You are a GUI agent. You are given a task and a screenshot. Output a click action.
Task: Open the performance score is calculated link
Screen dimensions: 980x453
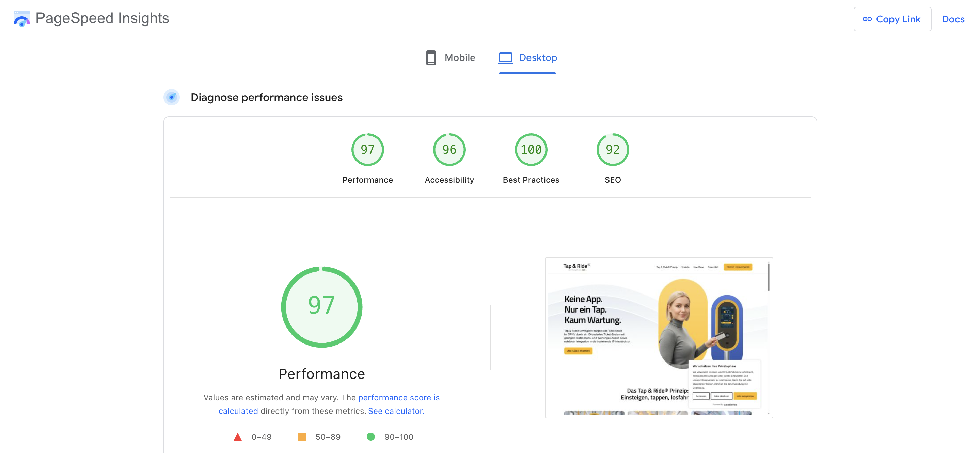(x=398, y=398)
